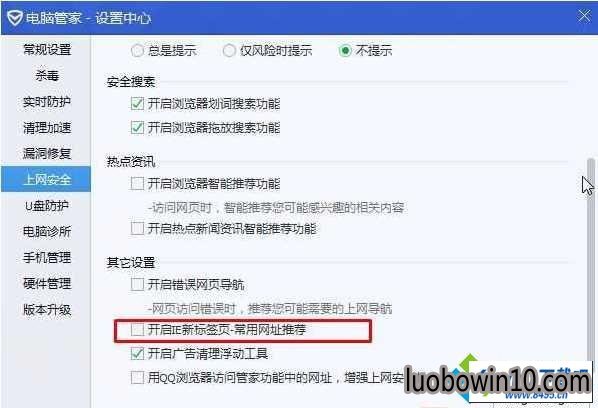598x408 pixels.
Task: Uncheck 开启广告清理浮动工具
Action: click(137, 353)
